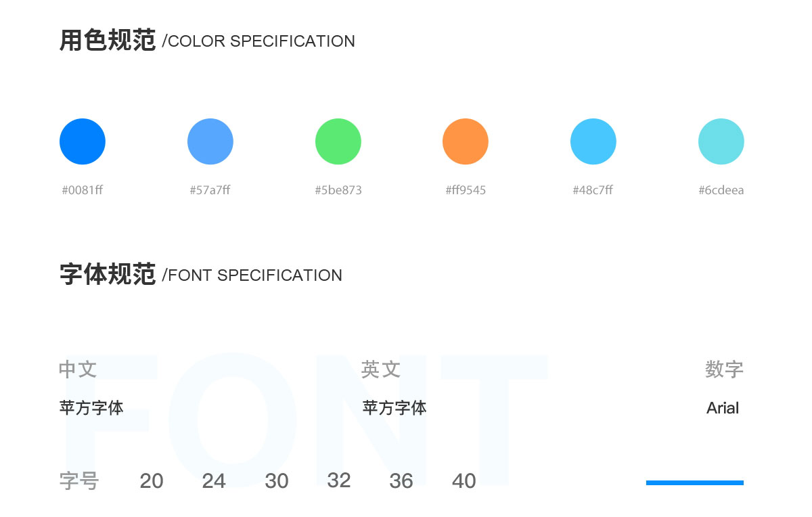Choose font size 30

tap(277, 481)
